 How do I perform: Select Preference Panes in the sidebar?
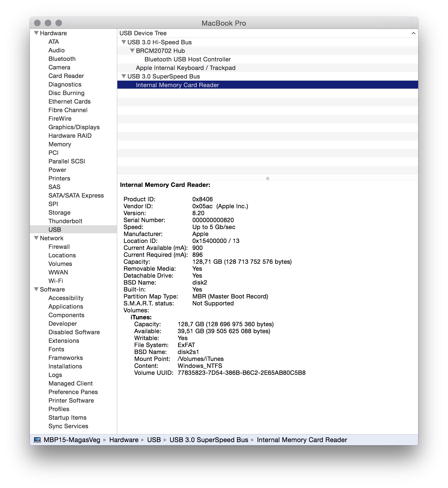point(73,392)
